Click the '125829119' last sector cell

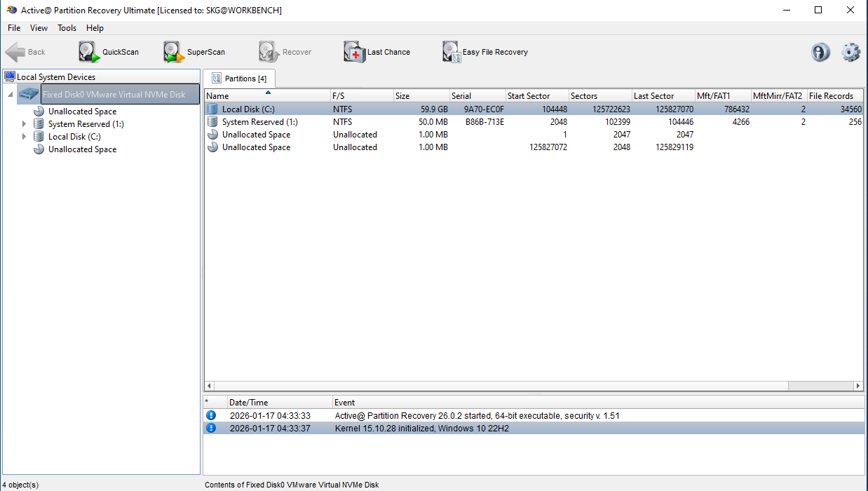click(674, 147)
